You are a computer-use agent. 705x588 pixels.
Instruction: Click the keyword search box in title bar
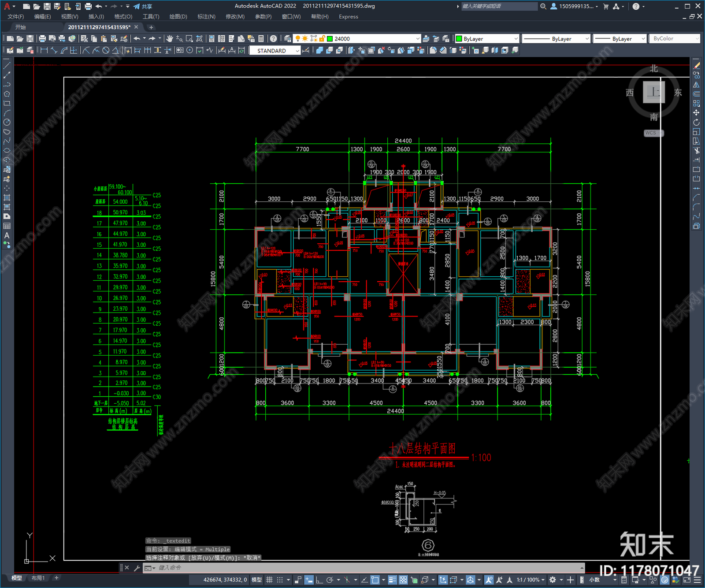pos(499,6)
